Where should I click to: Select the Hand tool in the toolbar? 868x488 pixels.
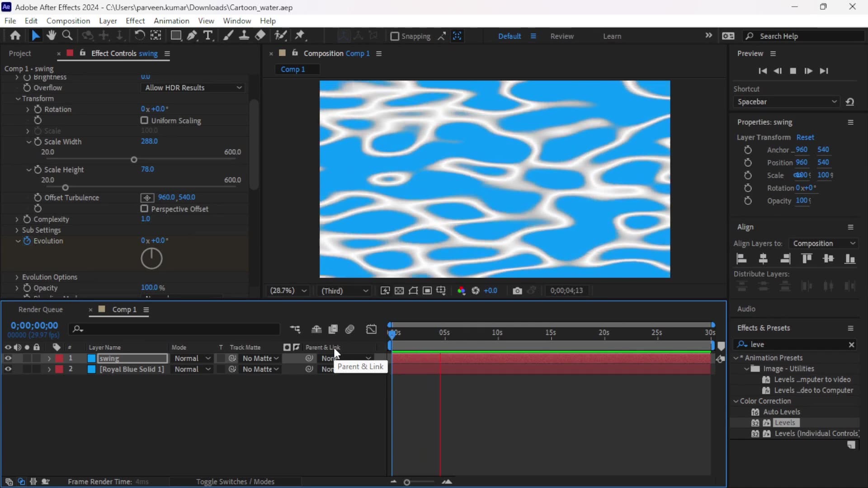point(51,36)
